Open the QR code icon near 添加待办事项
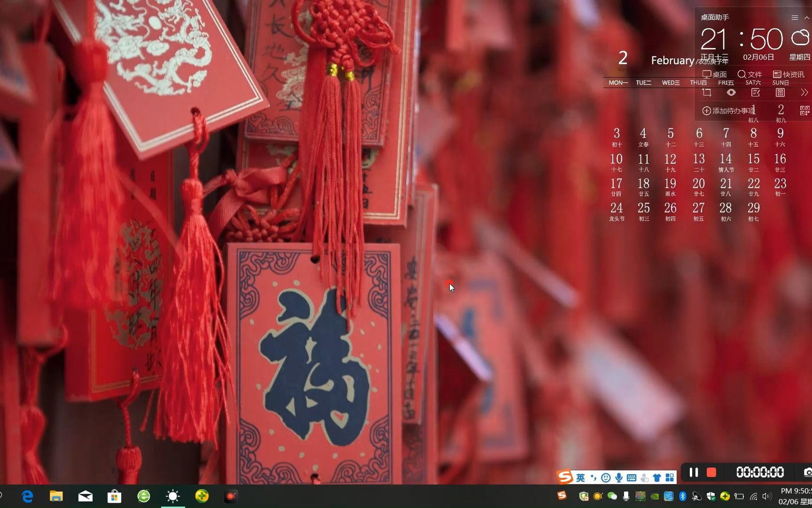The width and height of the screenshot is (812, 508). coord(804,111)
